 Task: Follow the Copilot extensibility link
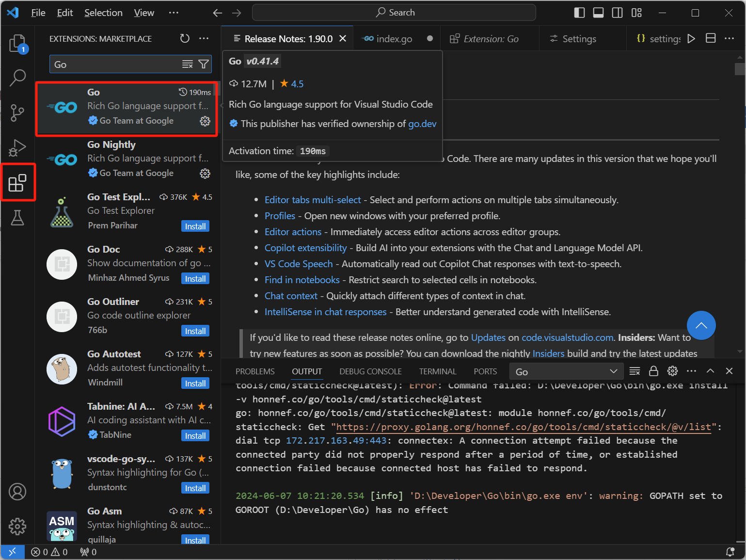pos(306,248)
